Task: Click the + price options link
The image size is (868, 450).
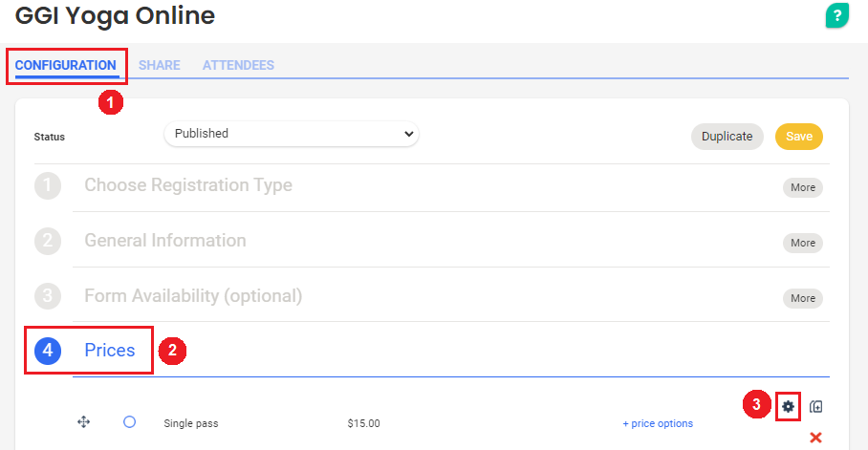Action: tap(658, 423)
